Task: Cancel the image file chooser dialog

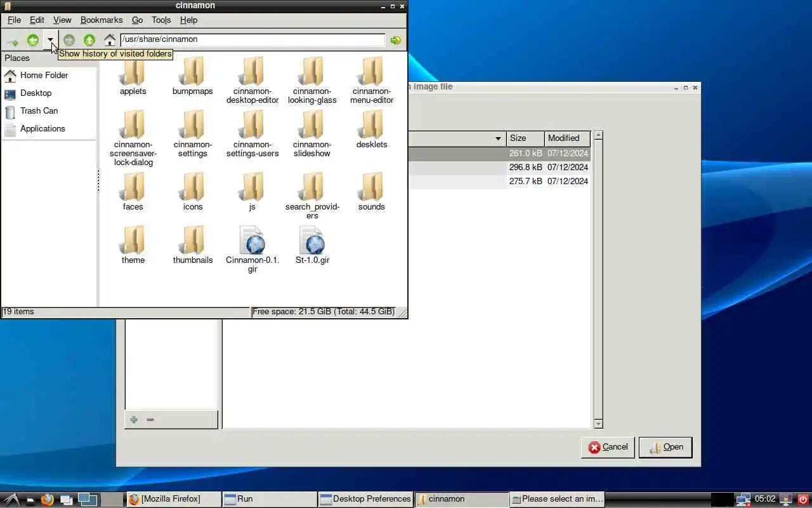Action: (x=608, y=447)
